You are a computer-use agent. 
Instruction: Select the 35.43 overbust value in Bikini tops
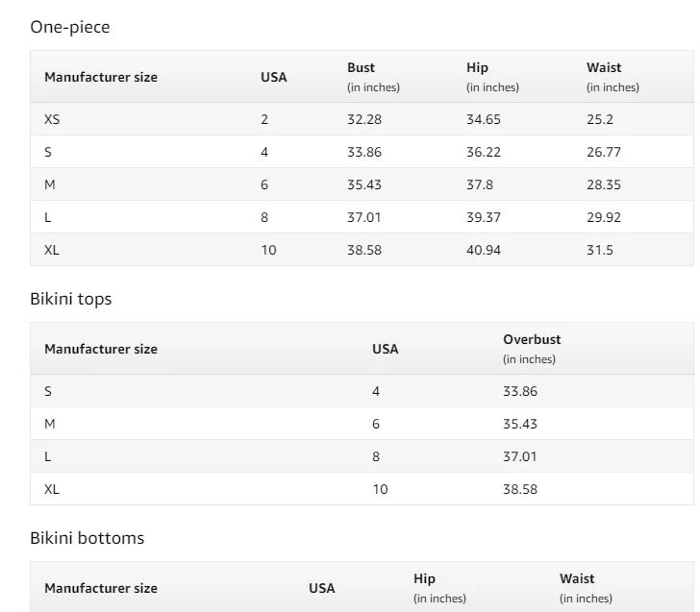pos(520,424)
